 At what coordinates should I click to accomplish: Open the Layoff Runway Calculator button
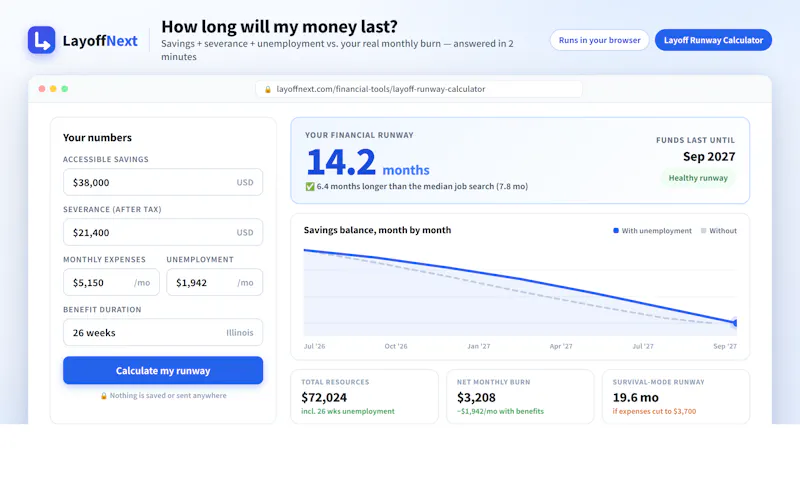[x=713, y=40]
